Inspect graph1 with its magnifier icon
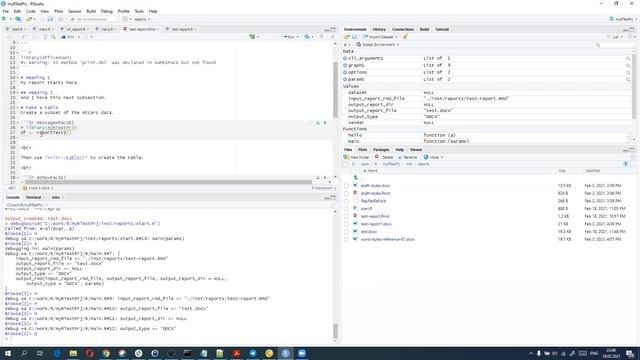Screen dimensions: 640x360 click(x=628, y=65)
